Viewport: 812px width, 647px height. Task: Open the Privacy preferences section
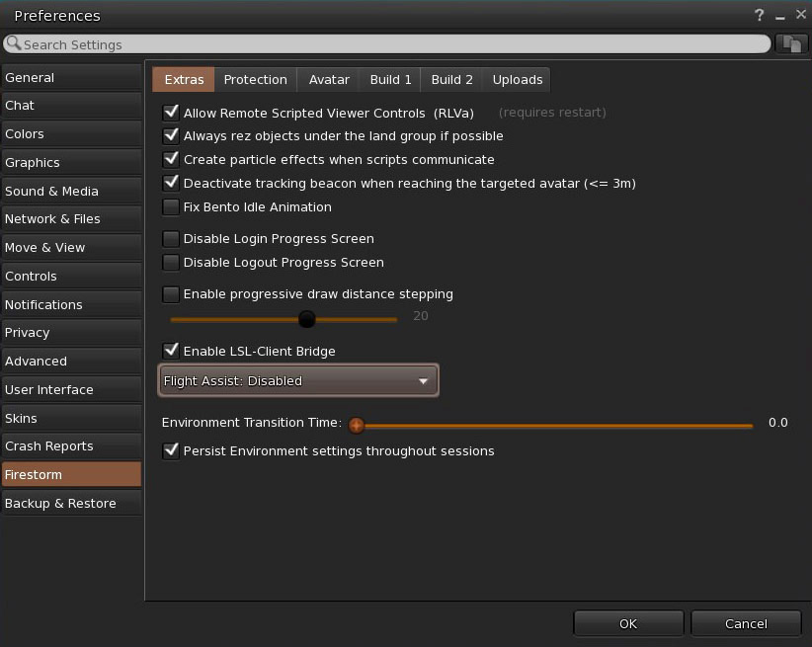pos(71,333)
